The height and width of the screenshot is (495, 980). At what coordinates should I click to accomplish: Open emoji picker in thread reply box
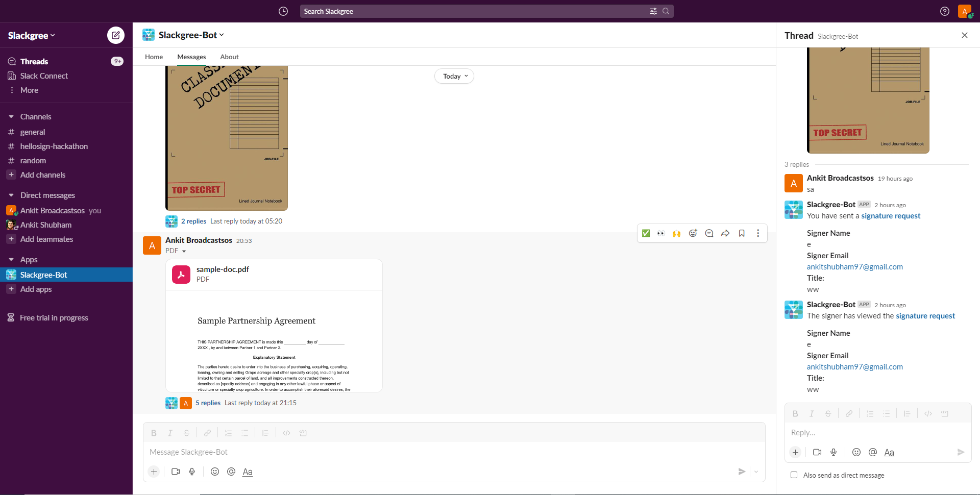pyautogui.click(x=856, y=452)
